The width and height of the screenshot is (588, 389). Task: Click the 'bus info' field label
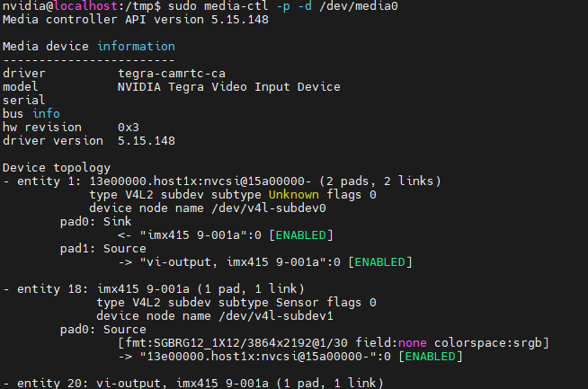point(31,114)
